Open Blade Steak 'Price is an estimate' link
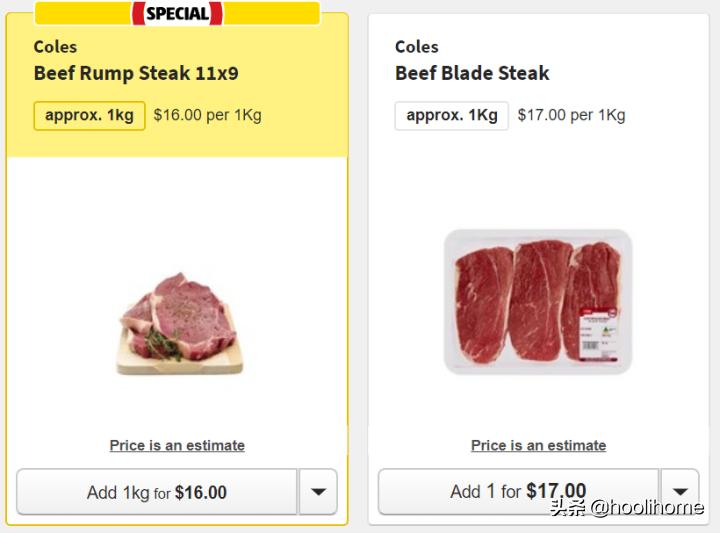Viewport: 720px width, 533px height. point(538,445)
